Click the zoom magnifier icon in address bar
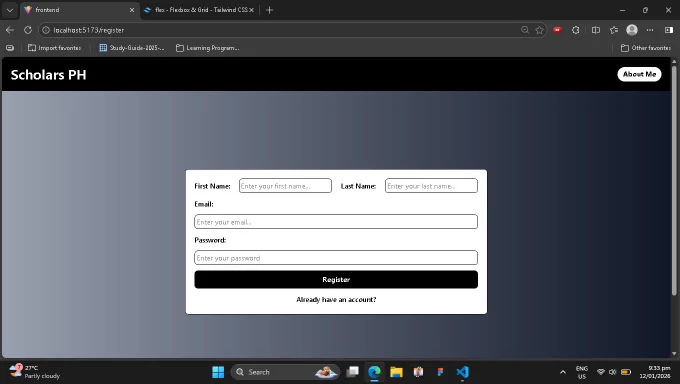Image resolution: width=680 pixels, height=384 pixels. click(x=525, y=30)
